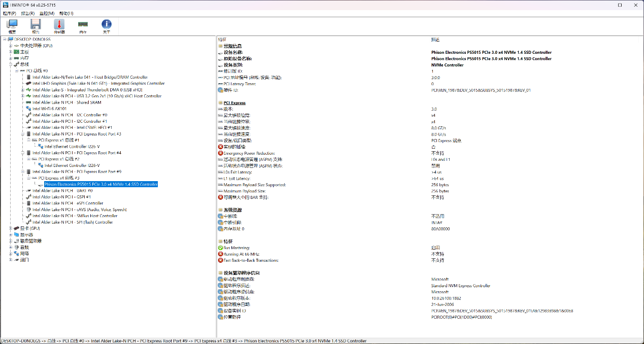Image resolution: width=644 pixels, height=344 pixels.
Task: Expand the 中央处理器 (CPU) tree node
Action: [10, 46]
